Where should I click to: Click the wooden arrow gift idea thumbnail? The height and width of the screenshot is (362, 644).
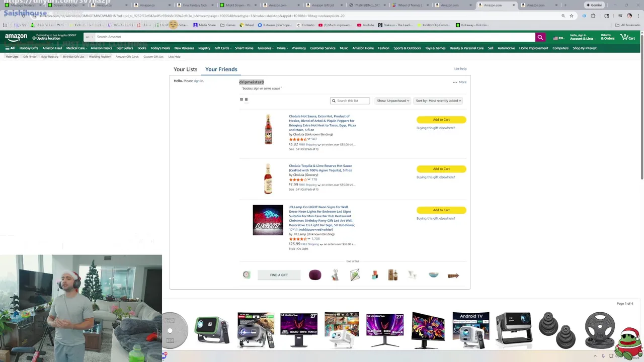pos(453,276)
